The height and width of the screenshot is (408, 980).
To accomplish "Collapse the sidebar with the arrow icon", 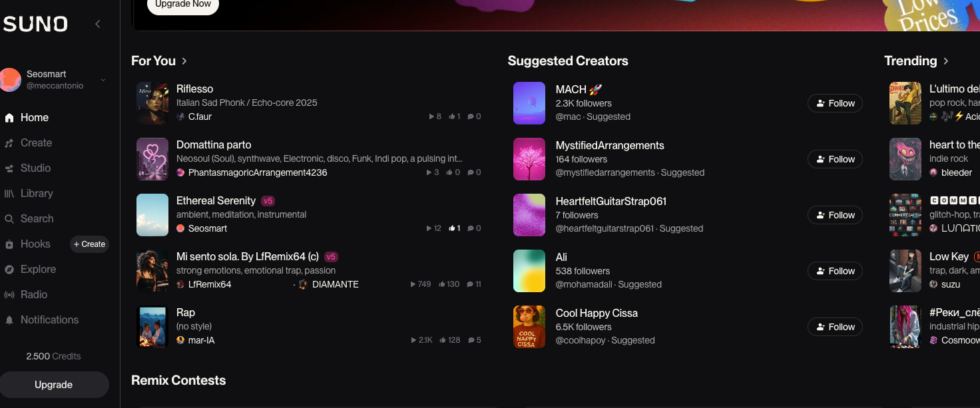I will (98, 24).
